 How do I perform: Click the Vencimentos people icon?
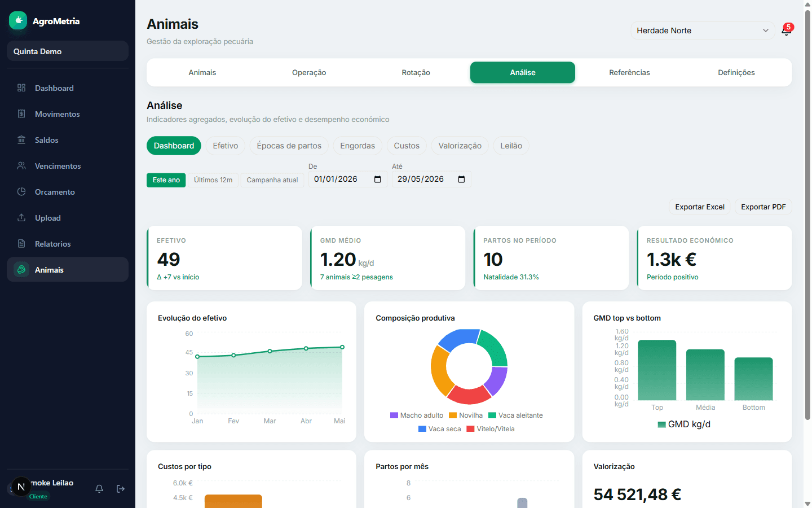tap(21, 165)
